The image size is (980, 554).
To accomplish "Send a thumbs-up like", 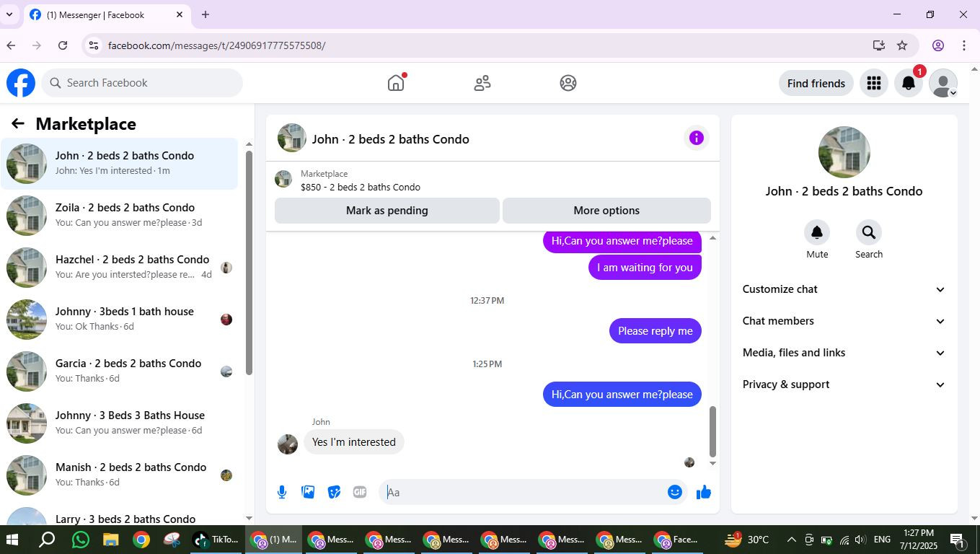I will point(704,492).
